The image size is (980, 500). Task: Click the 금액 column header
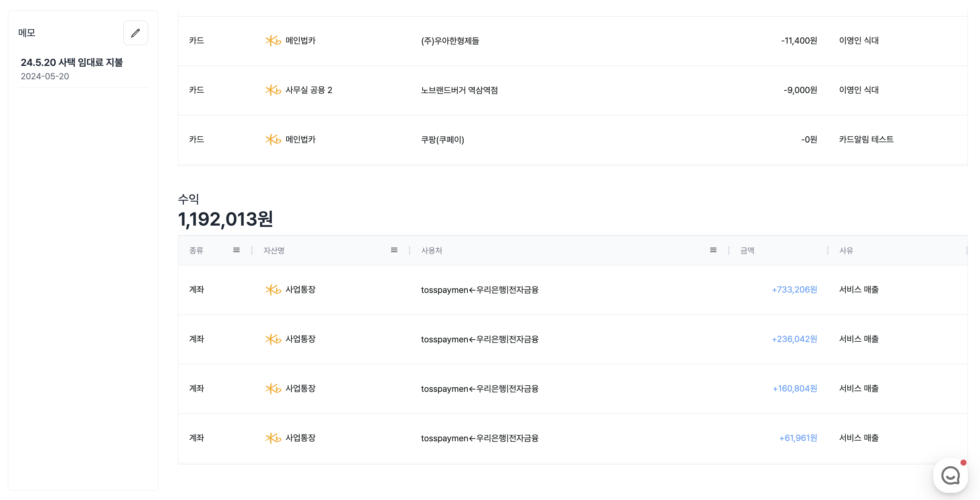tap(747, 251)
